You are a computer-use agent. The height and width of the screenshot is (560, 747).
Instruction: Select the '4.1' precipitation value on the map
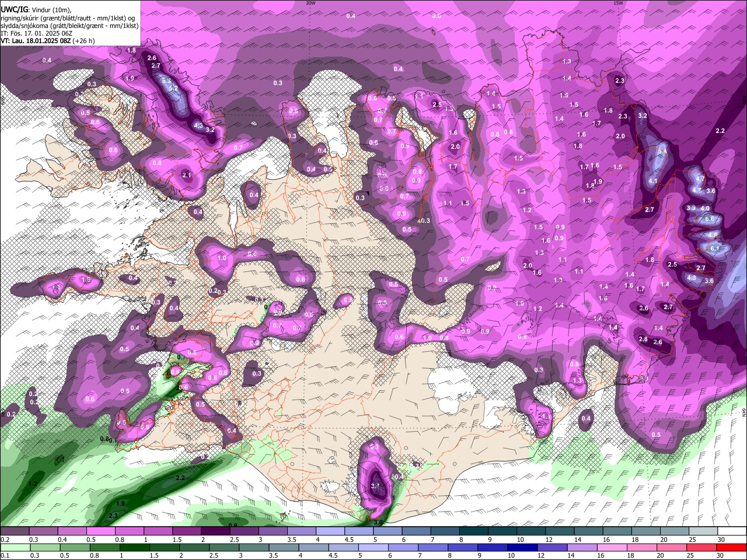pyautogui.click(x=653, y=181)
